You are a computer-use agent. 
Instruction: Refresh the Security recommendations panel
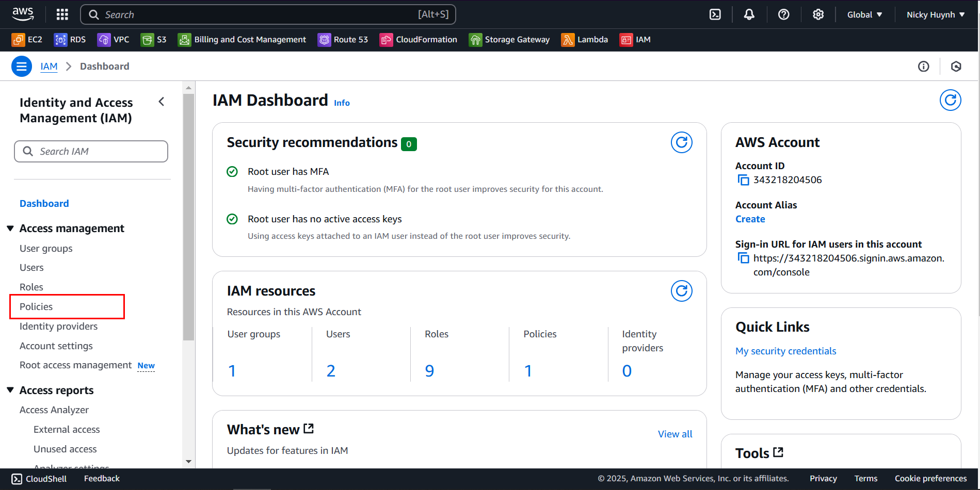tap(682, 142)
